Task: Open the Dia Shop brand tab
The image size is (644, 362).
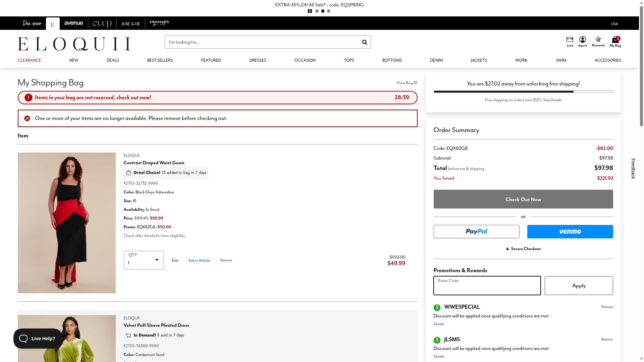Action: pyautogui.click(x=32, y=23)
